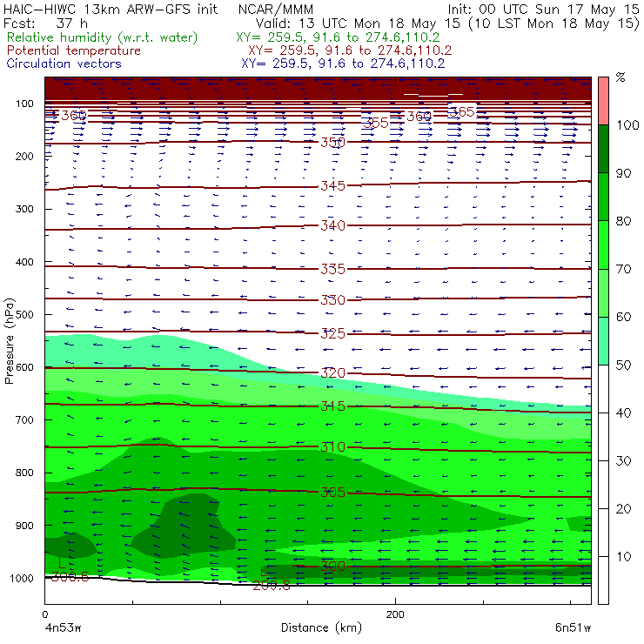
Task: Click the '30' colorbar tick label
Action: coord(623,461)
